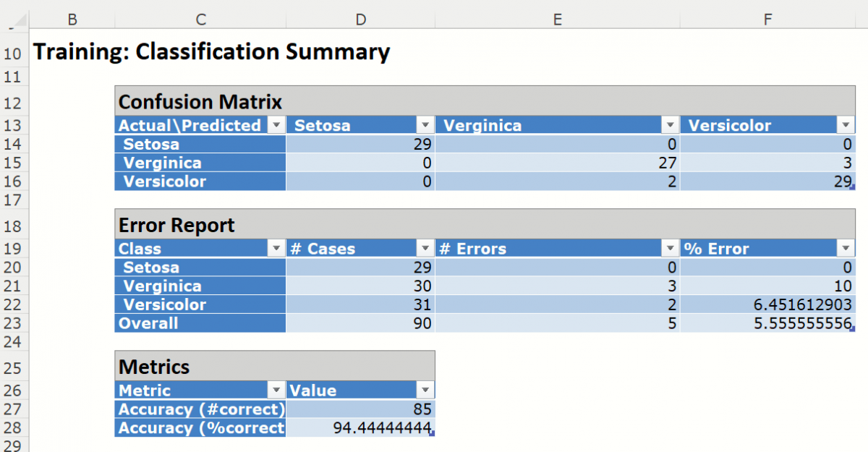The height and width of the screenshot is (452, 868).
Task: Open filter arrow on Setosa column header
Action: coord(425,125)
